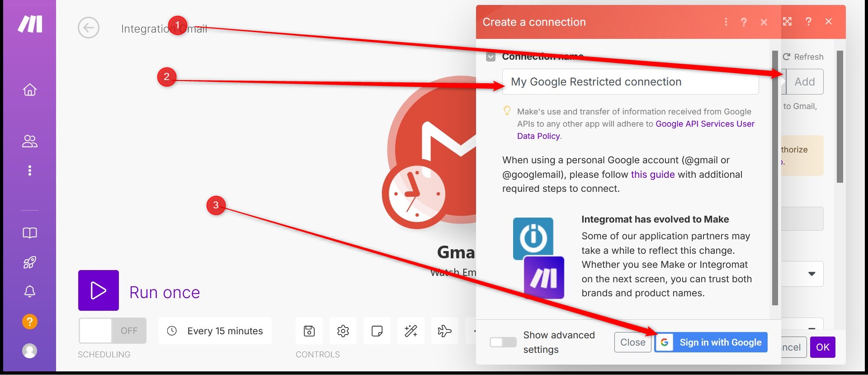868x375 pixels.
Task: Click the Add connection button
Action: (805, 82)
